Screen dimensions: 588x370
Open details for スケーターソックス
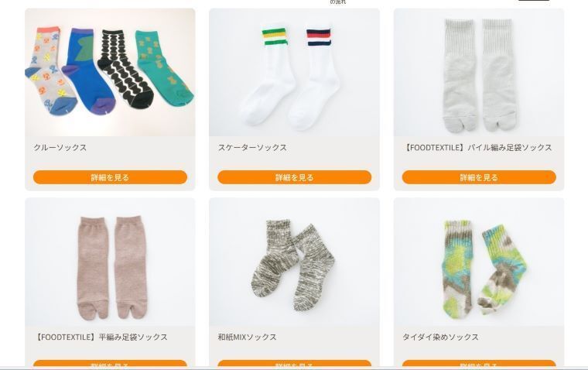(x=294, y=177)
